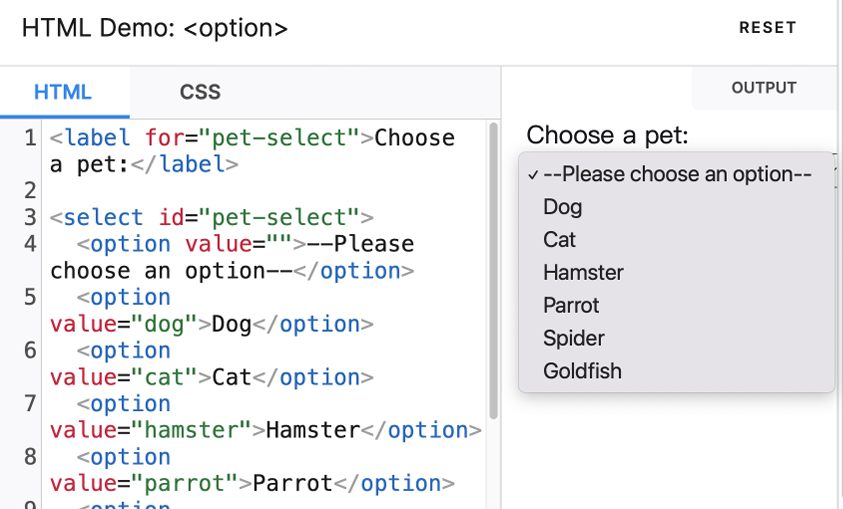Pick Hamster in the pet list
Image resolution: width=843 pixels, height=509 pixels.
pyautogui.click(x=676, y=273)
